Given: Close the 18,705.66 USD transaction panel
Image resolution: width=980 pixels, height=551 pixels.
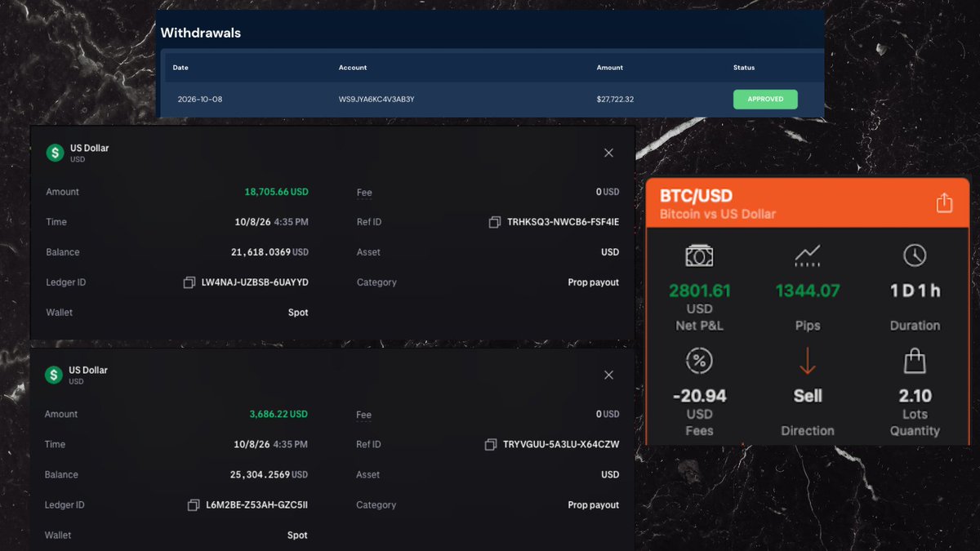Looking at the screenshot, I should point(608,153).
